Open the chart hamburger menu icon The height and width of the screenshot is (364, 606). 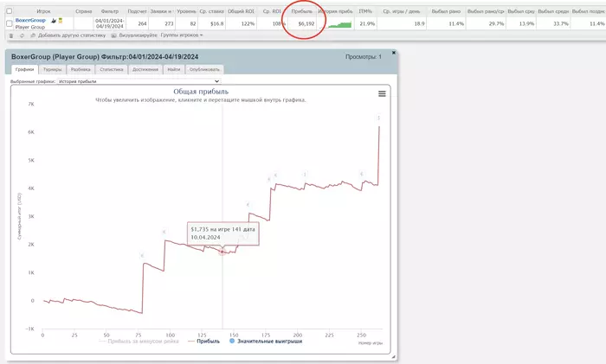tap(382, 93)
